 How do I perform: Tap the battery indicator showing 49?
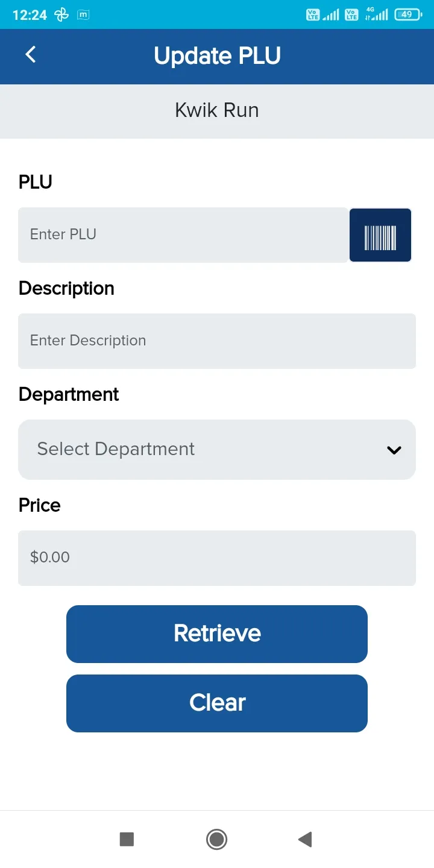[408, 14]
